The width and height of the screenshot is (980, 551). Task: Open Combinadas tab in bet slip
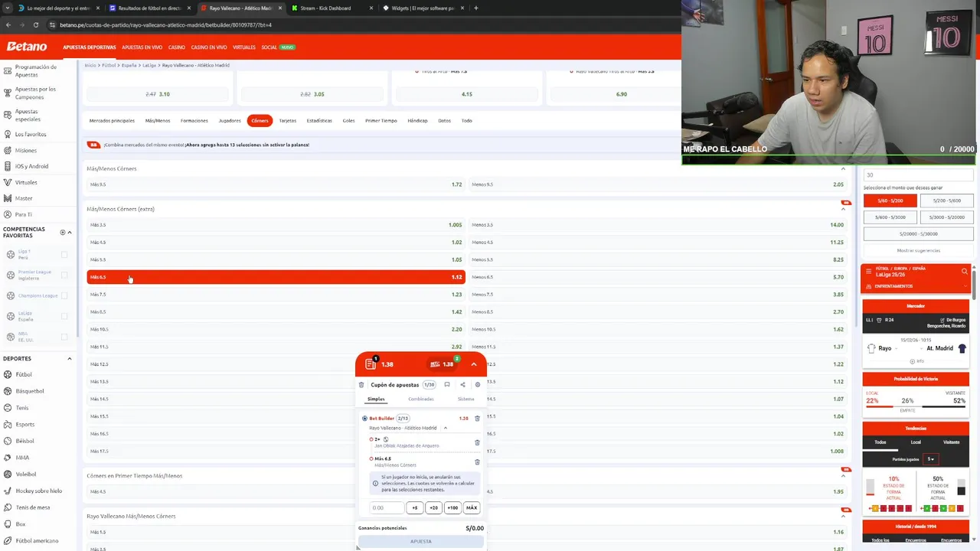click(421, 399)
